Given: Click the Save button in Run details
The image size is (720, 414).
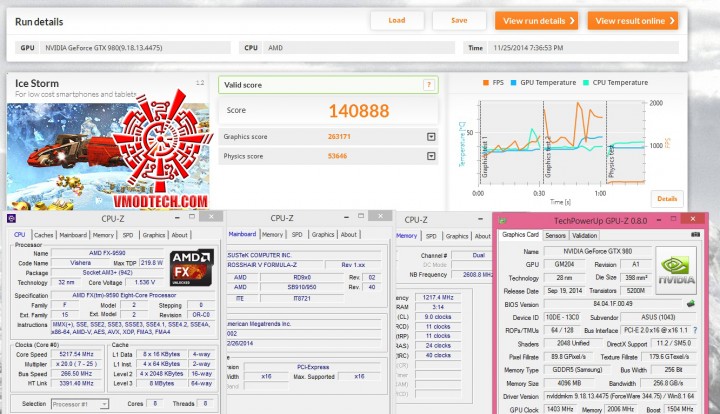Looking at the screenshot, I should pyautogui.click(x=459, y=21).
